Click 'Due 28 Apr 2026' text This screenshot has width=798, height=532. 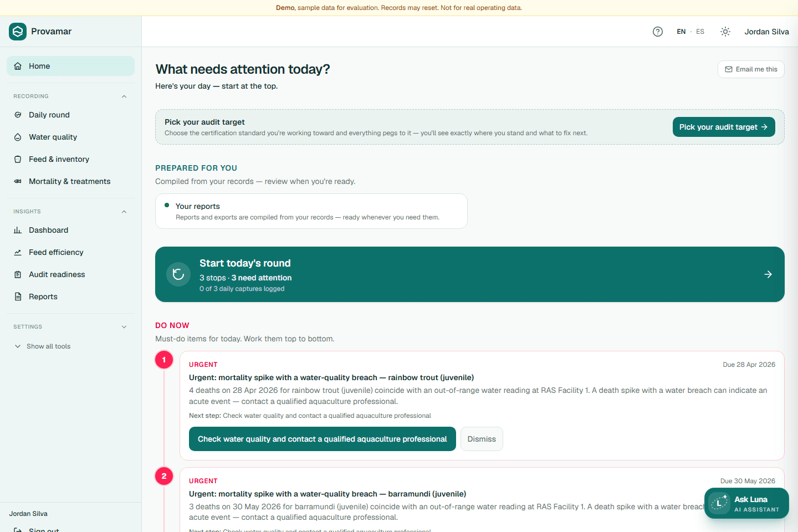click(x=749, y=365)
